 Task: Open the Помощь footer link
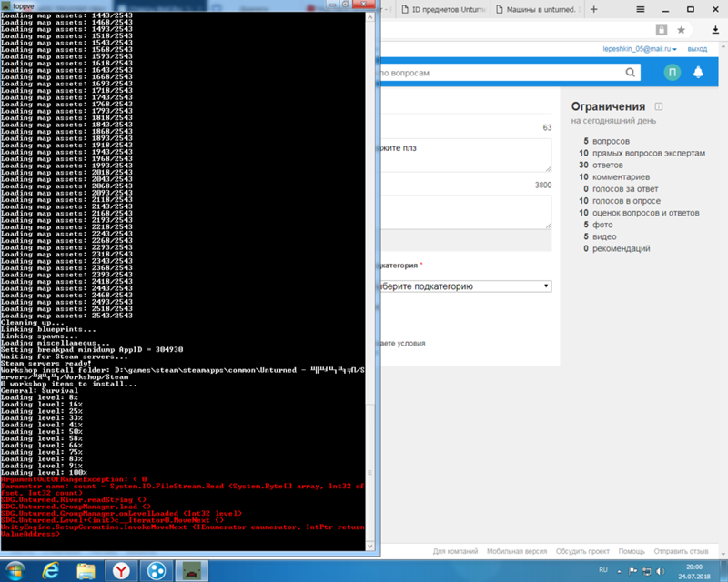tap(632, 551)
